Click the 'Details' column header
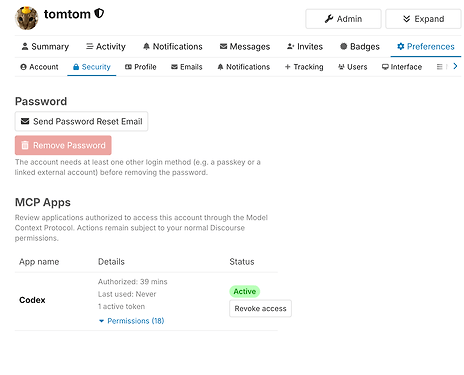 tap(111, 262)
